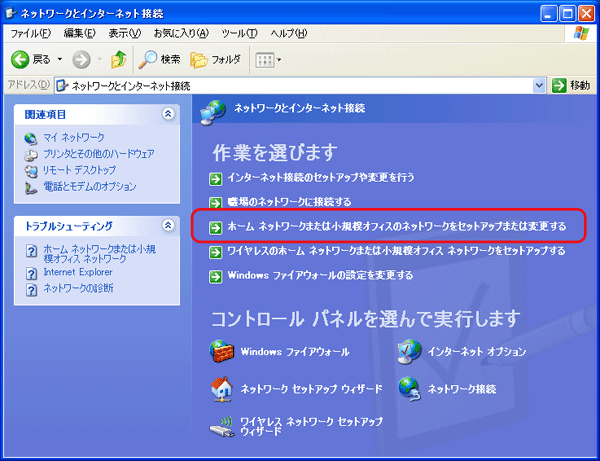Click arrow icon for インターネット接続のセットアップ
The height and width of the screenshot is (461, 600).
[x=215, y=179]
